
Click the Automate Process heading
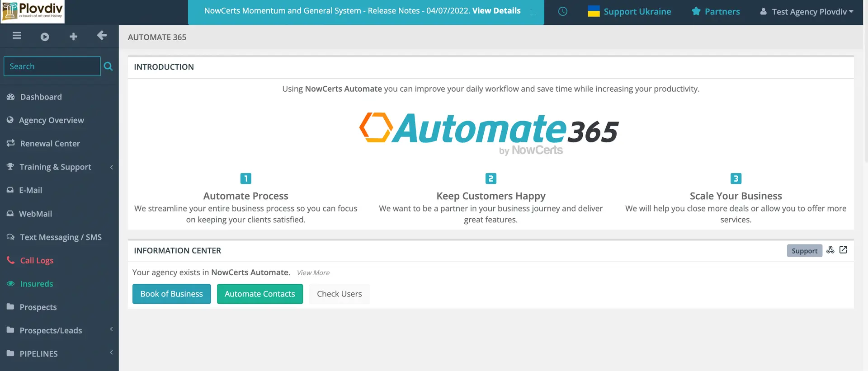click(246, 196)
